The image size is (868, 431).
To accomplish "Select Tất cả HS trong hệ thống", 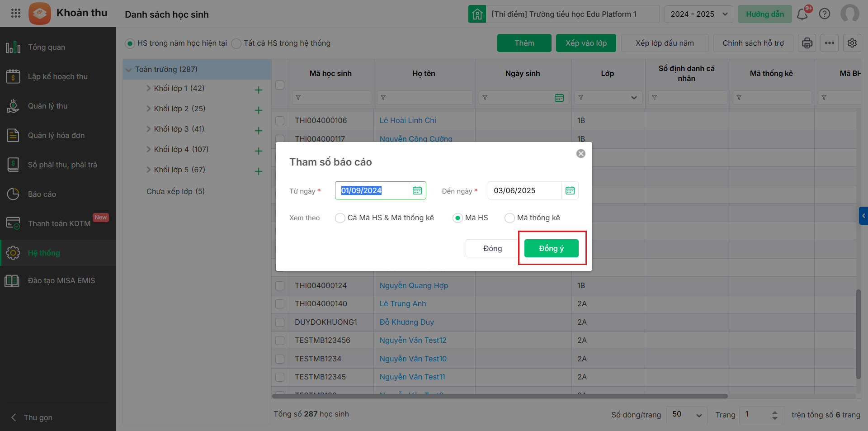I will (236, 43).
